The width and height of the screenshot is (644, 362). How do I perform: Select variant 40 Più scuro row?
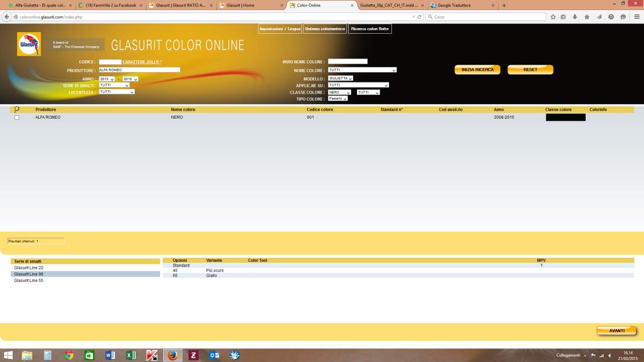[398, 270]
